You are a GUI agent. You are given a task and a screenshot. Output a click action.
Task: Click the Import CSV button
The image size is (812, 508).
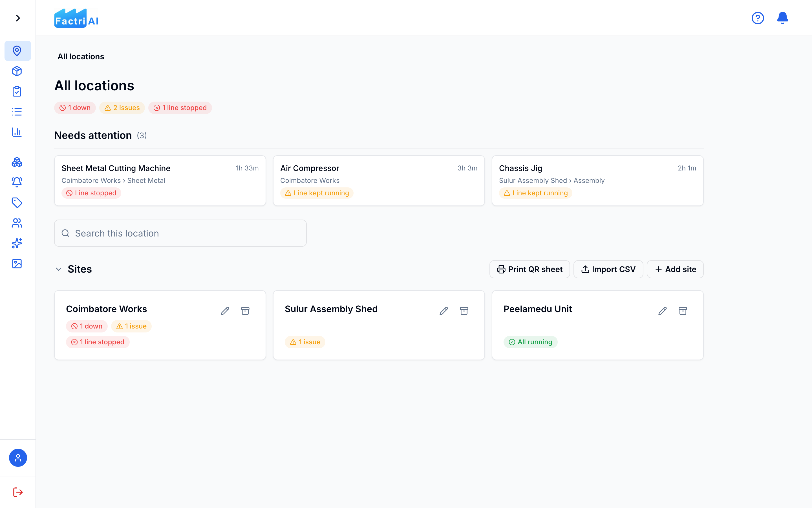click(x=608, y=270)
